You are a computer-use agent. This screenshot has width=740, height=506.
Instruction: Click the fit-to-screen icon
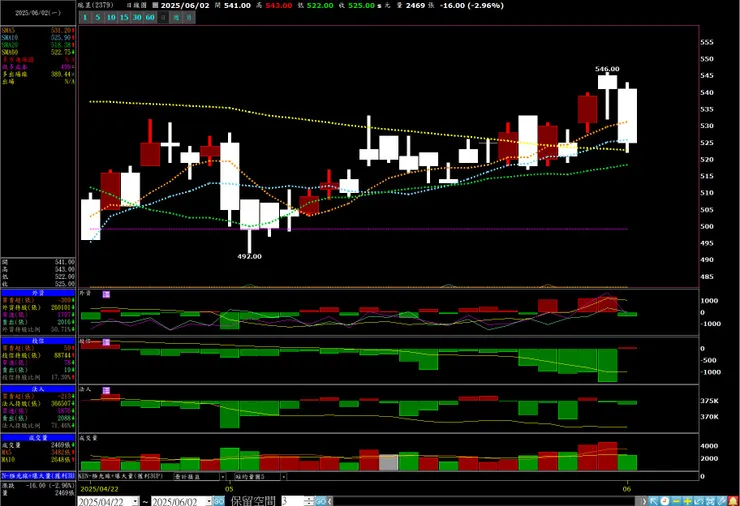tap(710, 501)
